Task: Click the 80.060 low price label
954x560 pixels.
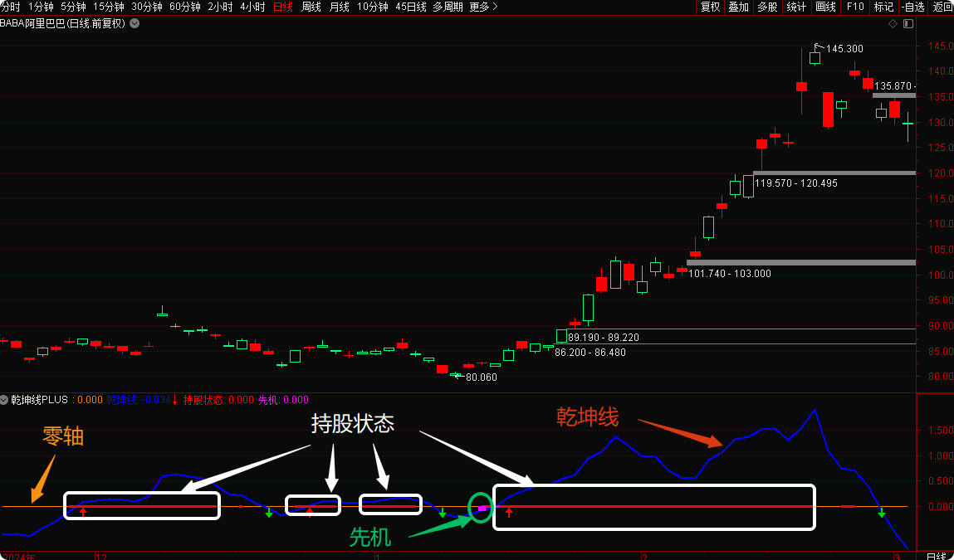Action: pos(482,377)
